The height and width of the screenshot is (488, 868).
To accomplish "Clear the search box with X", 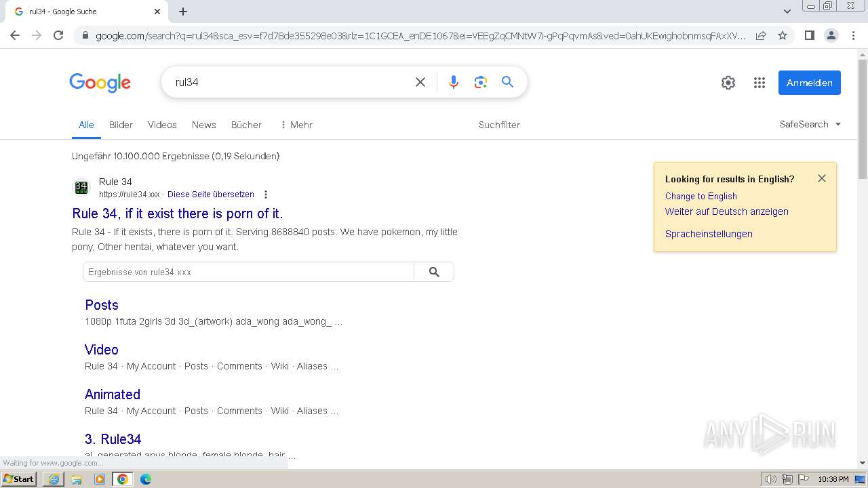I will [x=420, y=82].
